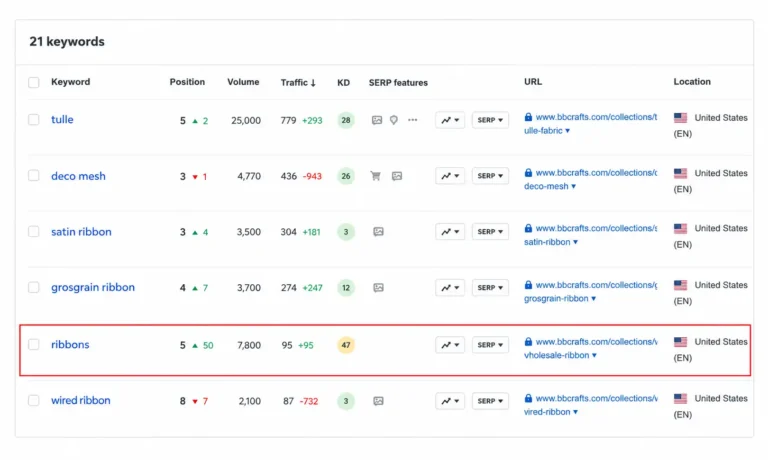The height and width of the screenshot is (460, 768).
Task: Show more SERP features for tulle
Action: point(412,120)
